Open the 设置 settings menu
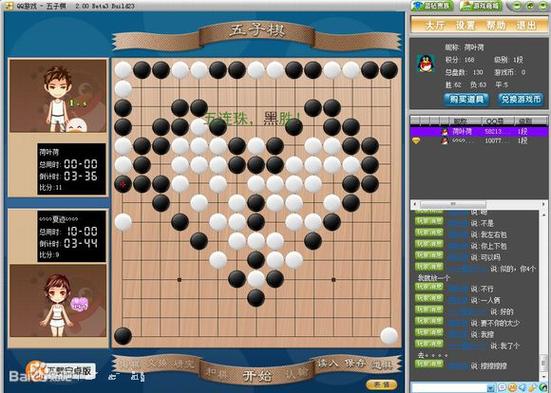Viewport: 551px width, 393px height. pos(465,26)
